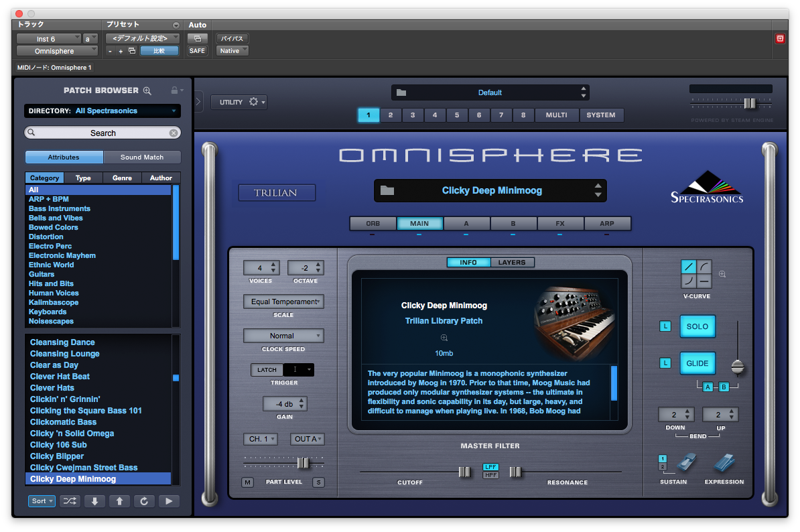Click into the patch Search field

[x=102, y=133]
